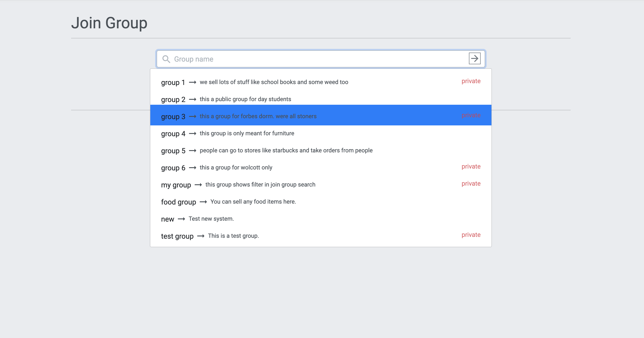This screenshot has width=644, height=338.
Task: Click the arrow icon after food group
Action: (x=203, y=202)
